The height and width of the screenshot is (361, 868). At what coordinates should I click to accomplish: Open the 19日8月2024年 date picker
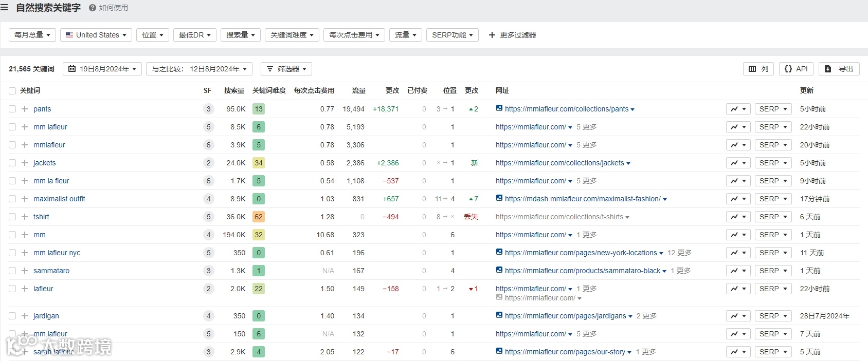pos(102,69)
